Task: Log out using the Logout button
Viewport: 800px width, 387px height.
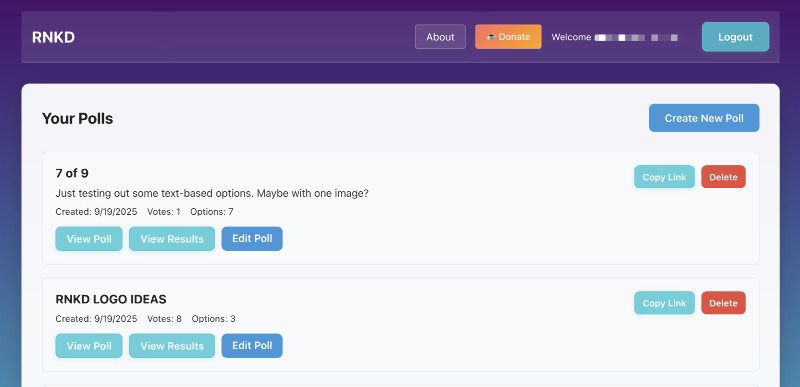Action: pyautogui.click(x=735, y=37)
